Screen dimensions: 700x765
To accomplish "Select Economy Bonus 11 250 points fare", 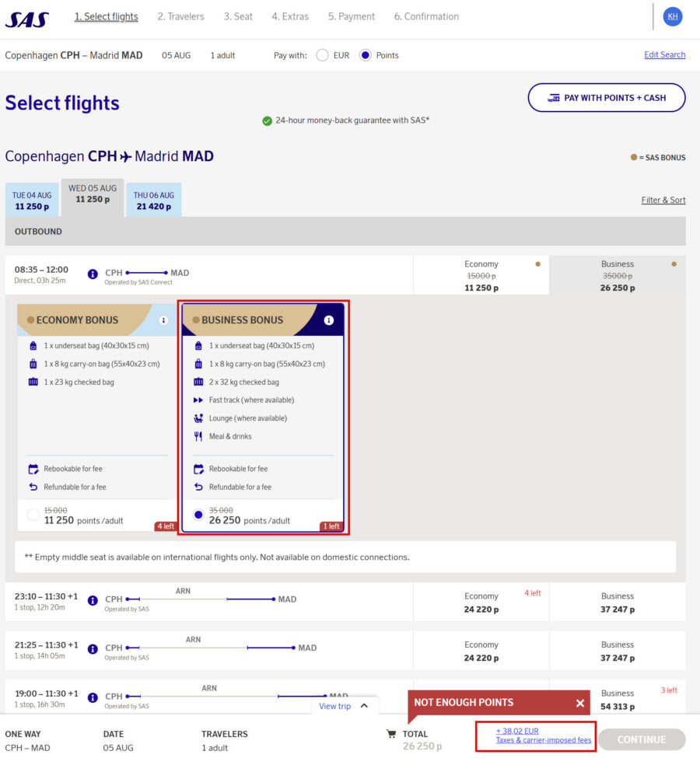I will pos(33,515).
